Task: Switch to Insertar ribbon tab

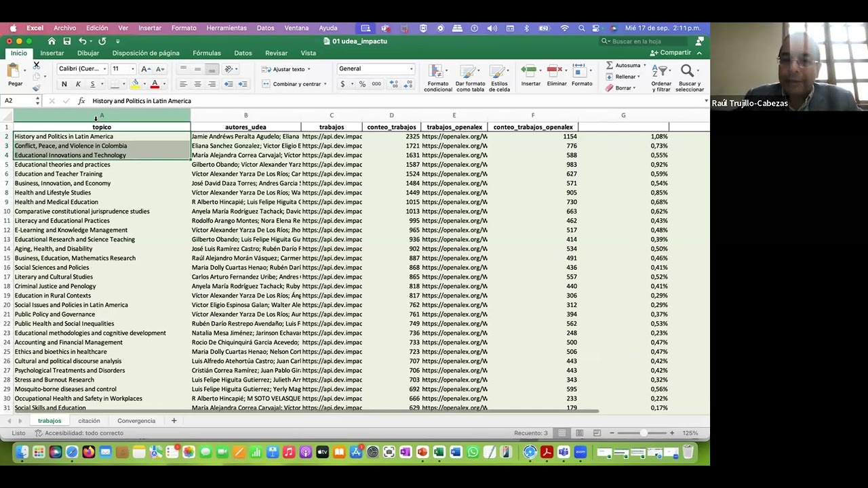Action: click(x=52, y=53)
